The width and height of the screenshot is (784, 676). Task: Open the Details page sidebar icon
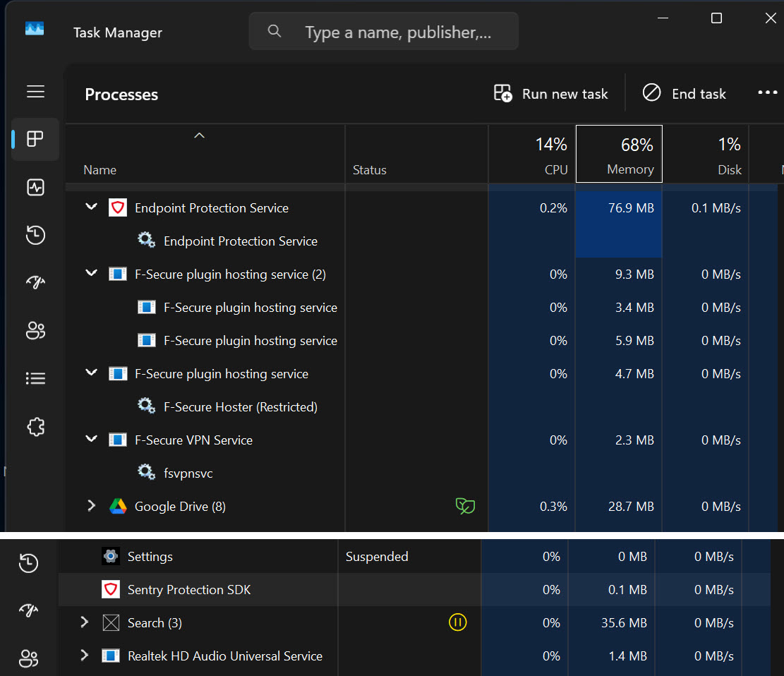[x=35, y=379]
